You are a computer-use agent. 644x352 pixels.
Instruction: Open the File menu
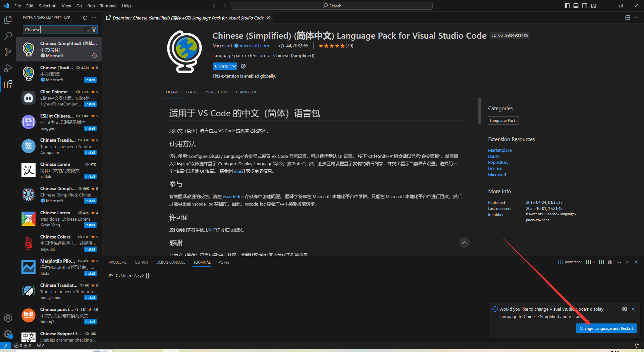pos(18,6)
